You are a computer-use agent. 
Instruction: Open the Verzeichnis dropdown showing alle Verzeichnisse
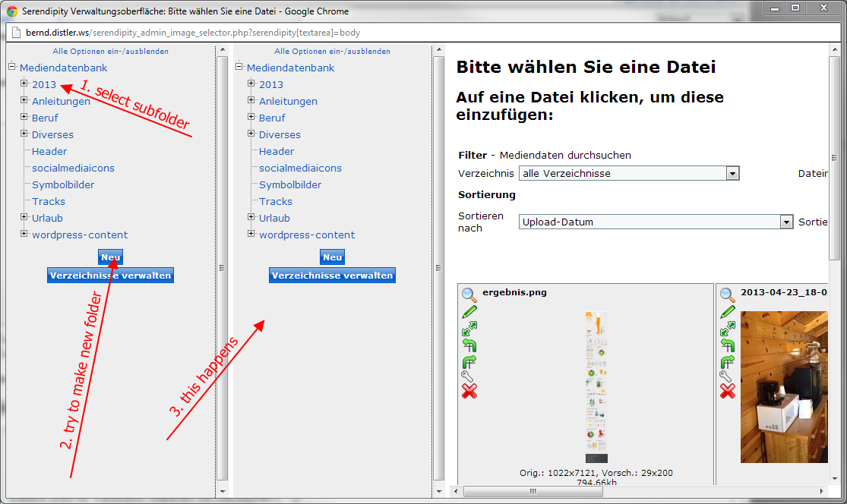[x=732, y=174]
